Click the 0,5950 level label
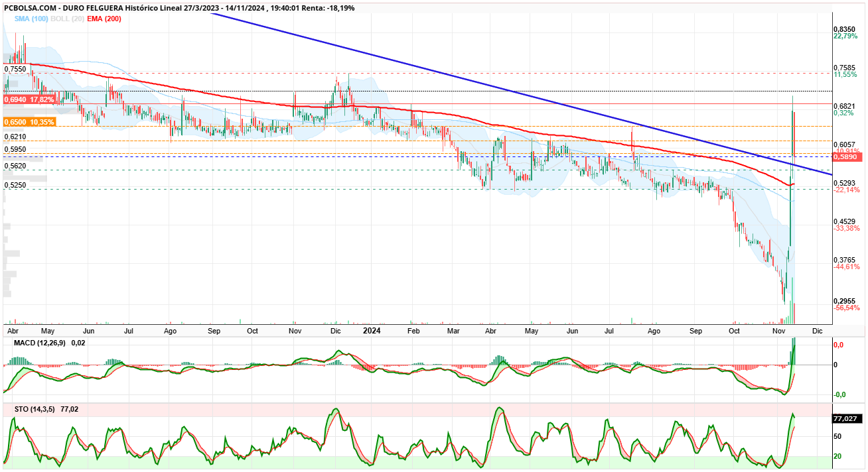 [x=15, y=150]
